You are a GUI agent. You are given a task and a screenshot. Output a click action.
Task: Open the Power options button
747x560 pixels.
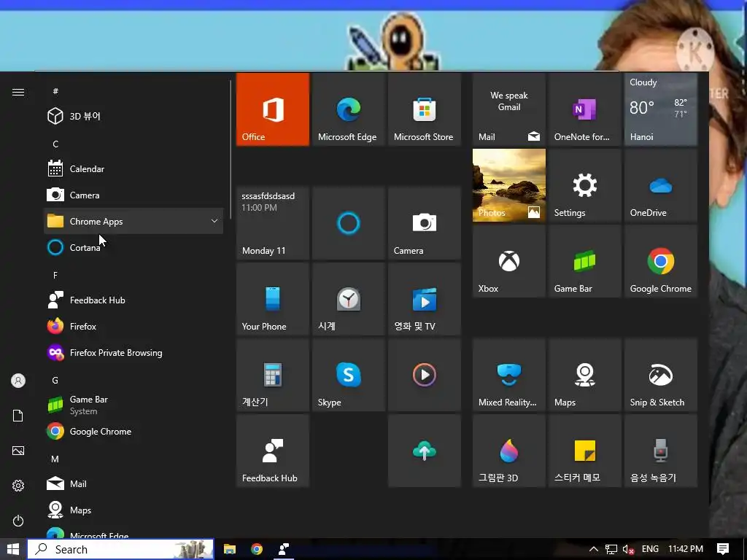(x=18, y=521)
